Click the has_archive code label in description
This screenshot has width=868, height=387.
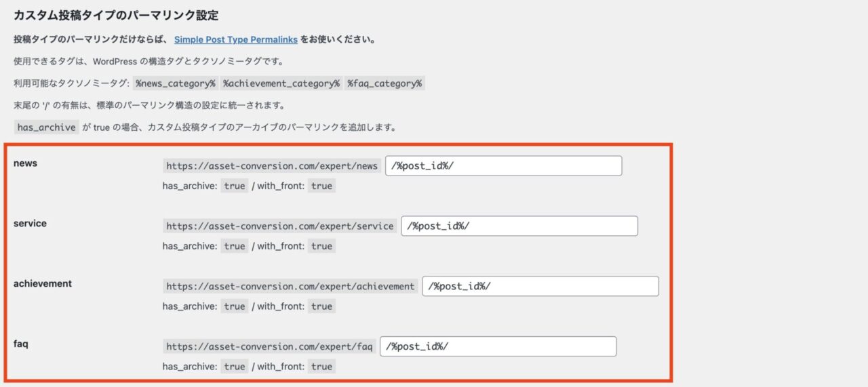click(46, 127)
